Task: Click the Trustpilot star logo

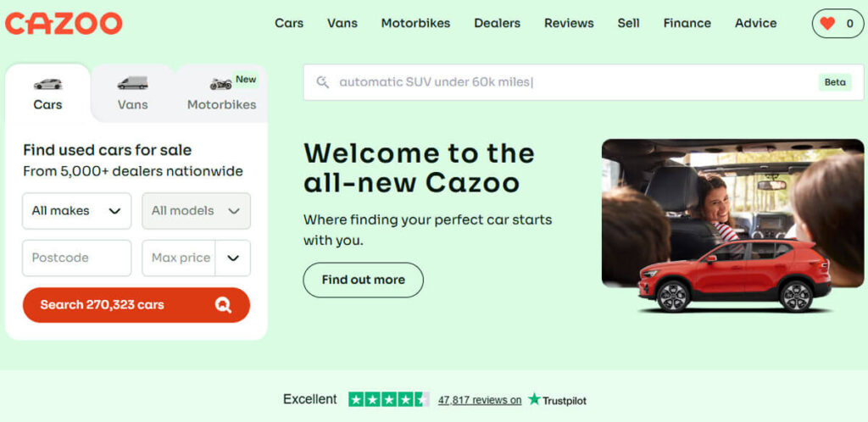Action: pos(534,399)
